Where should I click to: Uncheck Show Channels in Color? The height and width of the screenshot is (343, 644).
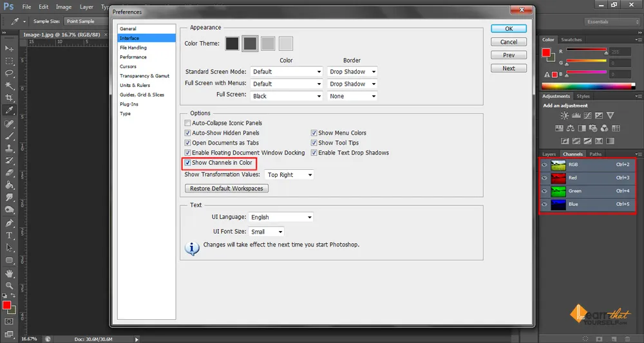[187, 163]
